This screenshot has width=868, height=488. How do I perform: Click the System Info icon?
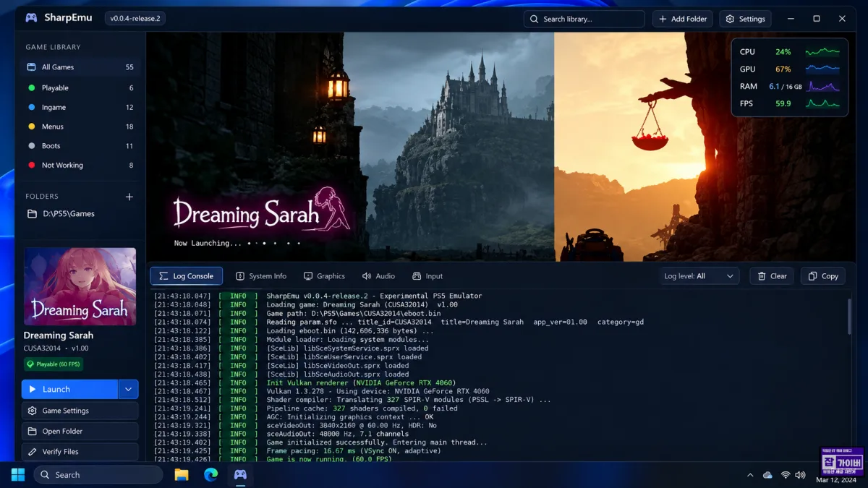[x=240, y=276]
